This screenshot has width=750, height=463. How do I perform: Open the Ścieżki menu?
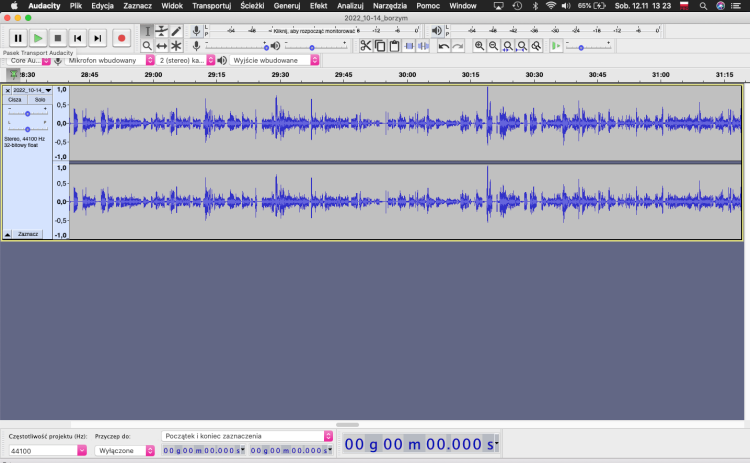coord(252,6)
